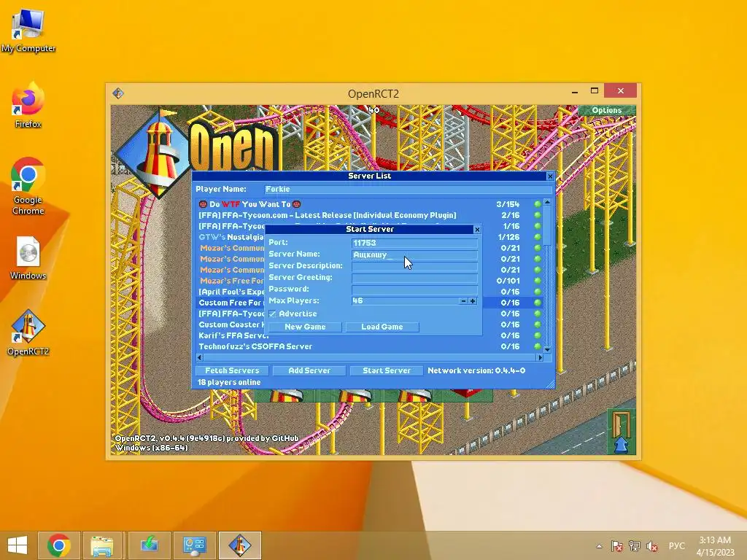Open My Computer desktop icon

click(28, 31)
